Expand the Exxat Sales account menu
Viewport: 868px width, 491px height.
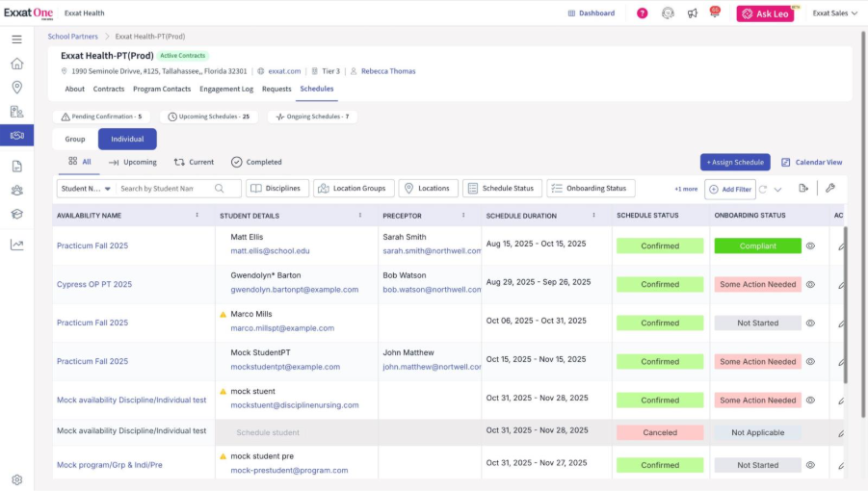click(834, 13)
